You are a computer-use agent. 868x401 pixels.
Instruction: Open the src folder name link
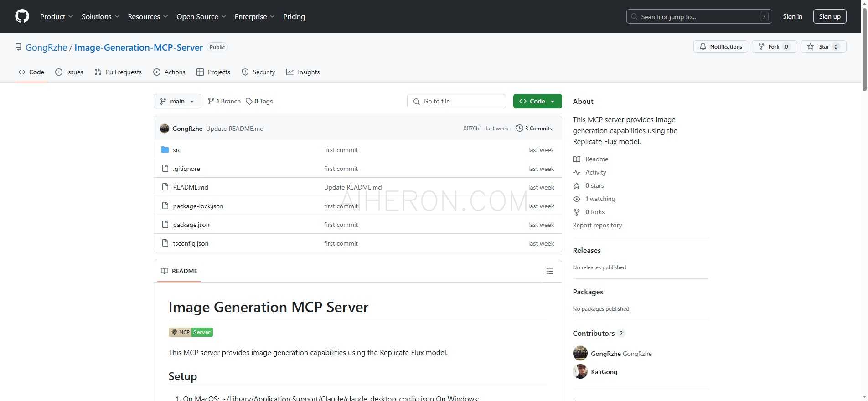[x=177, y=150]
